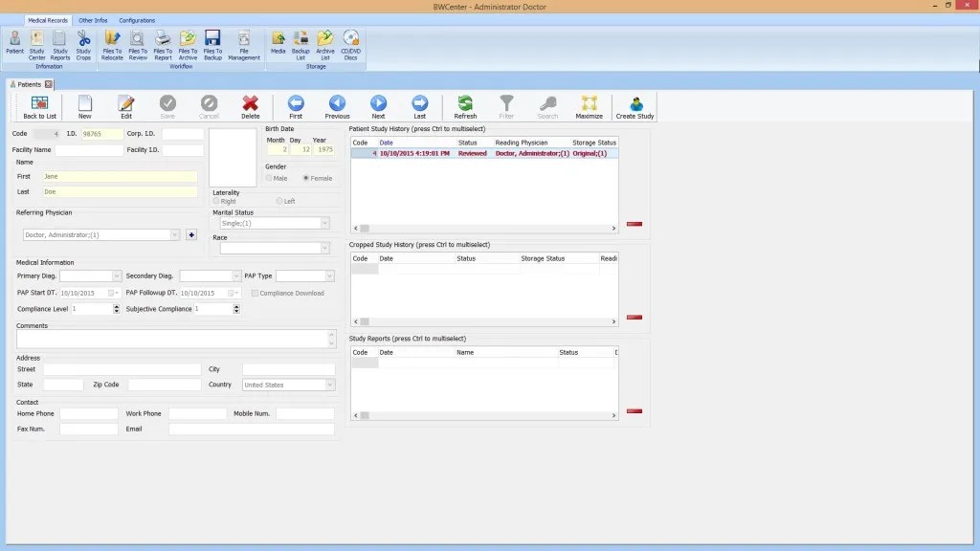The width and height of the screenshot is (980, 551).
Task: Create Study for this patient
Action: (635, 107)
